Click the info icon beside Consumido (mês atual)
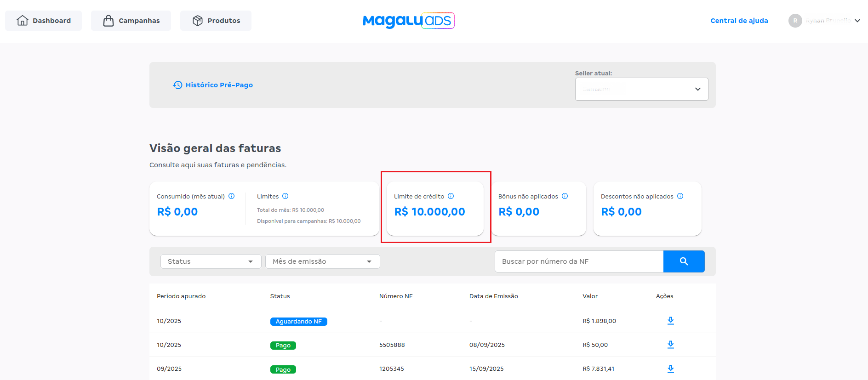This screenshot has width=868, height=380. 232,196
